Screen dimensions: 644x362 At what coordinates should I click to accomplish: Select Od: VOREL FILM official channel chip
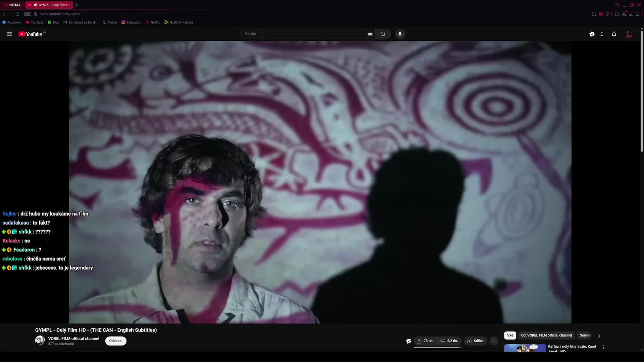pyautogui.click(x=546, y=335)
